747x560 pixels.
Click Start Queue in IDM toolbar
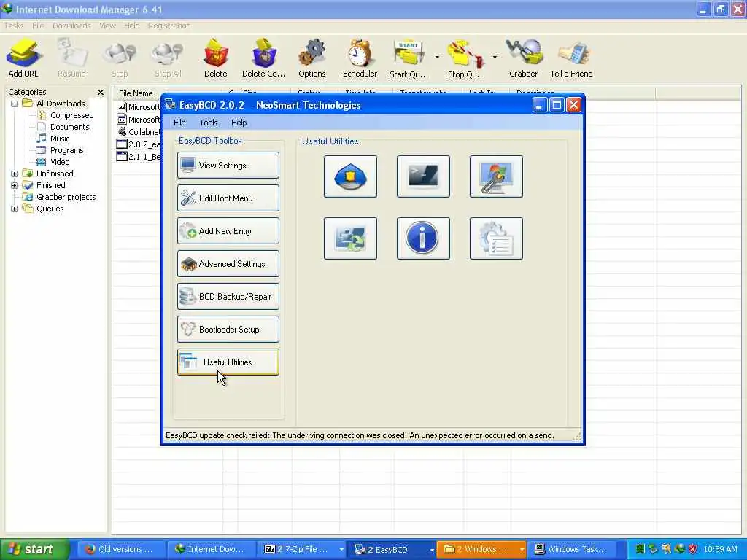tap(409, 58)
